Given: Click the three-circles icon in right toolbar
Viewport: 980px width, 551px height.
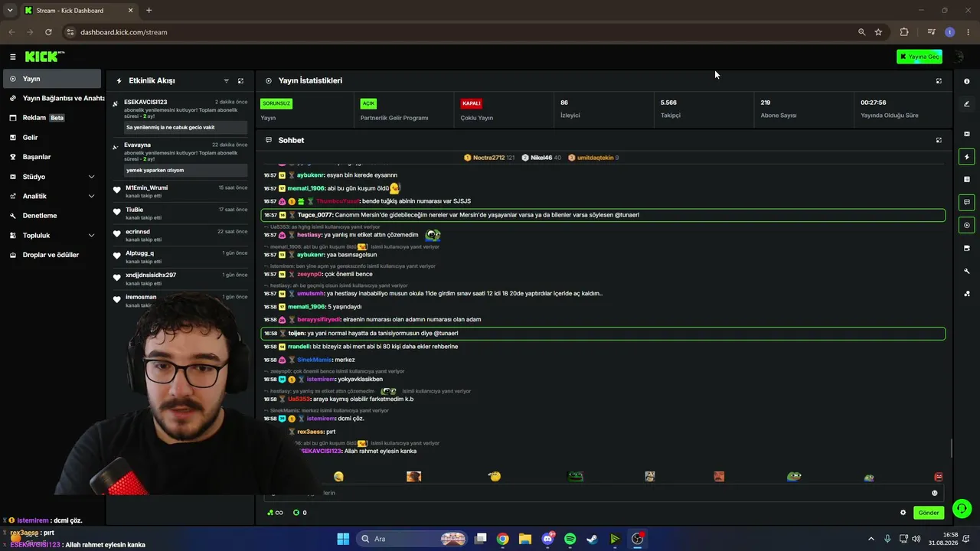Looking at the screenshot, I should (x=967, y=293).
